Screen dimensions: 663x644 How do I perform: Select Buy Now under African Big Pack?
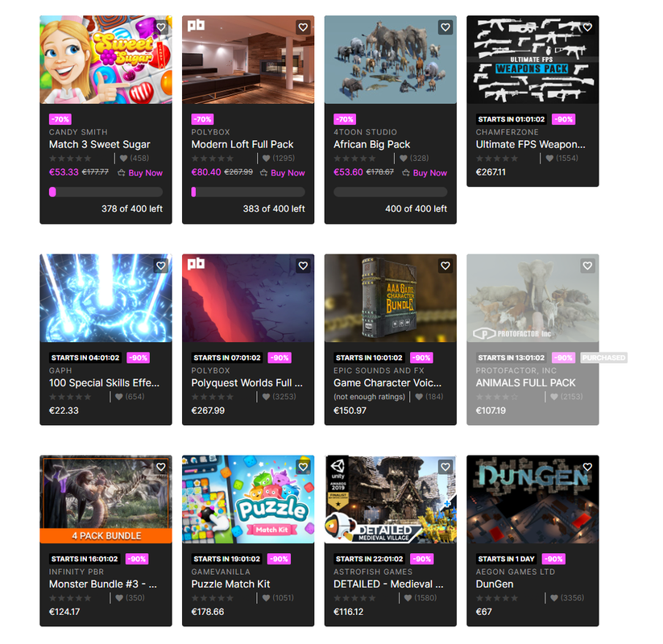pos(424,173)
